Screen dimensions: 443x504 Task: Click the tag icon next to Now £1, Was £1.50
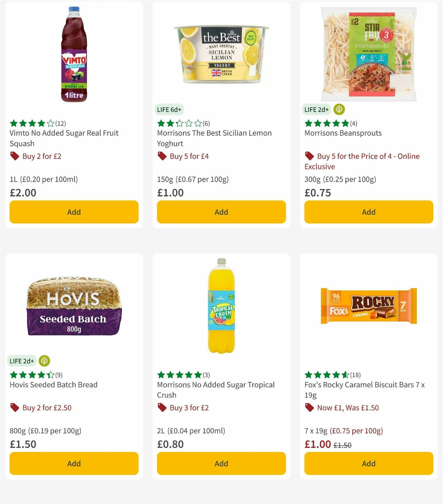coord(310,408)
